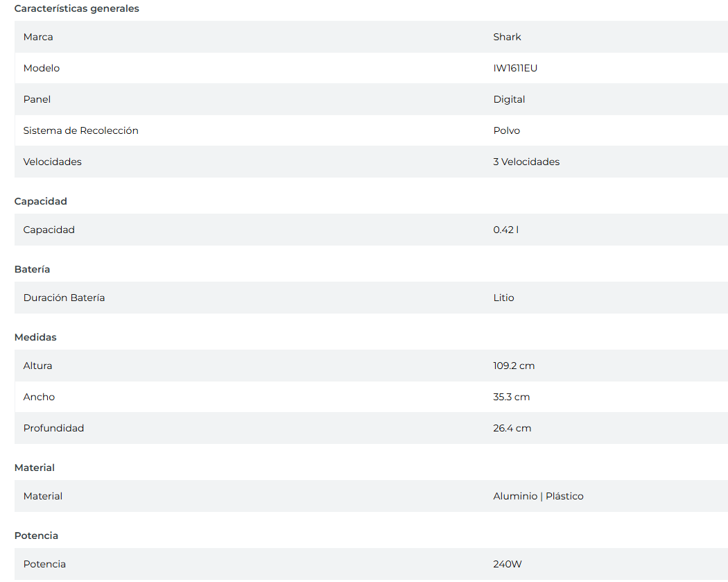728x582 pixels.
Task: Select the 0.42 l capacity value
Action: click(505, 230)
